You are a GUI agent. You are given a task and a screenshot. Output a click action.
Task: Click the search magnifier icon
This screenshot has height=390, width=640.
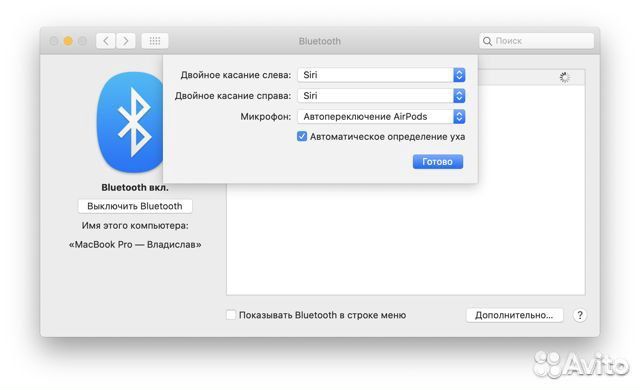tap(487, 41)
